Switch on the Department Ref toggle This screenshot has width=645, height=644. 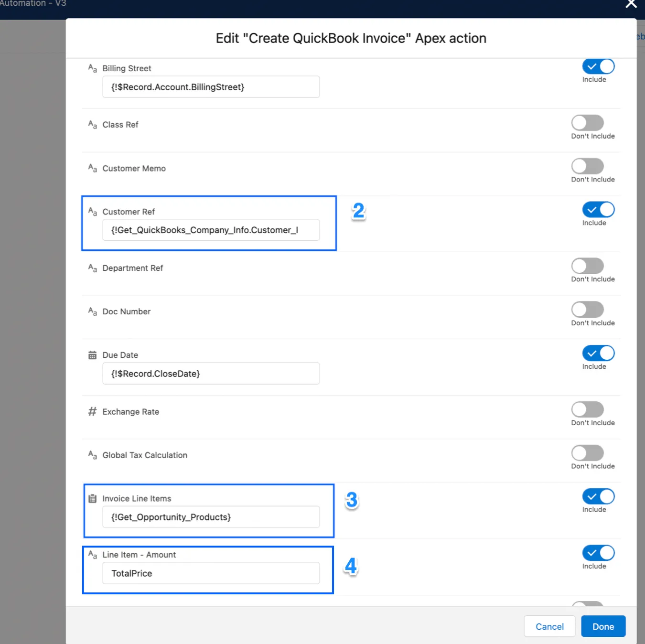click(588, 266)
